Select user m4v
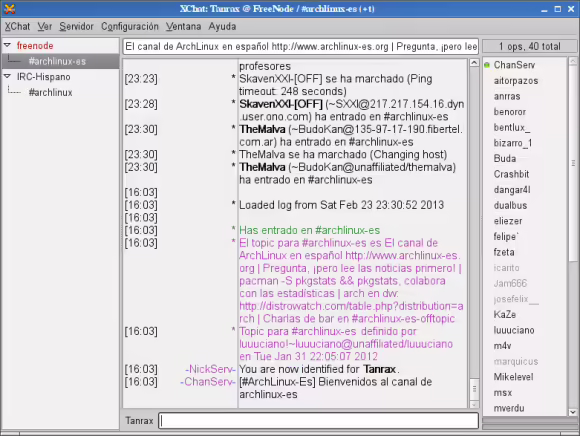The height and width of the screenshot is (436, 580). (502, 345)
